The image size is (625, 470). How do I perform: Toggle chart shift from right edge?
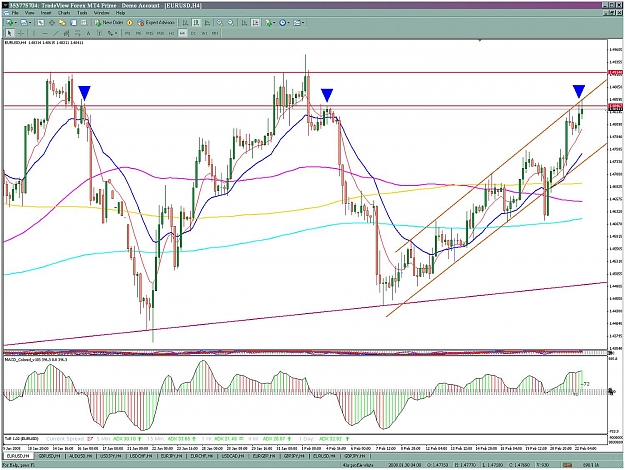click(256, 23)
